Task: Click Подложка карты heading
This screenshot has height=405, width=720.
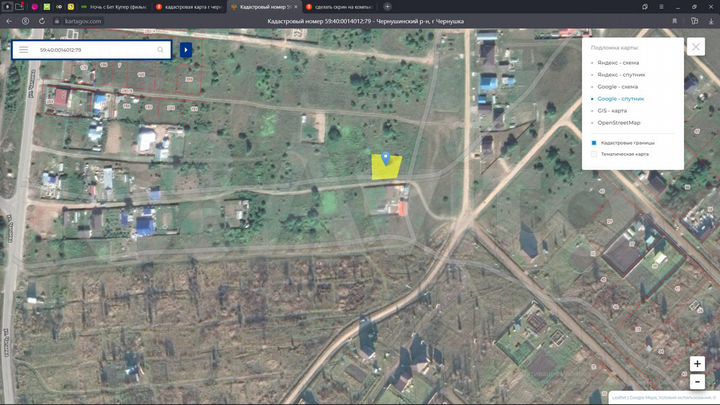Action: coord(614,48)
